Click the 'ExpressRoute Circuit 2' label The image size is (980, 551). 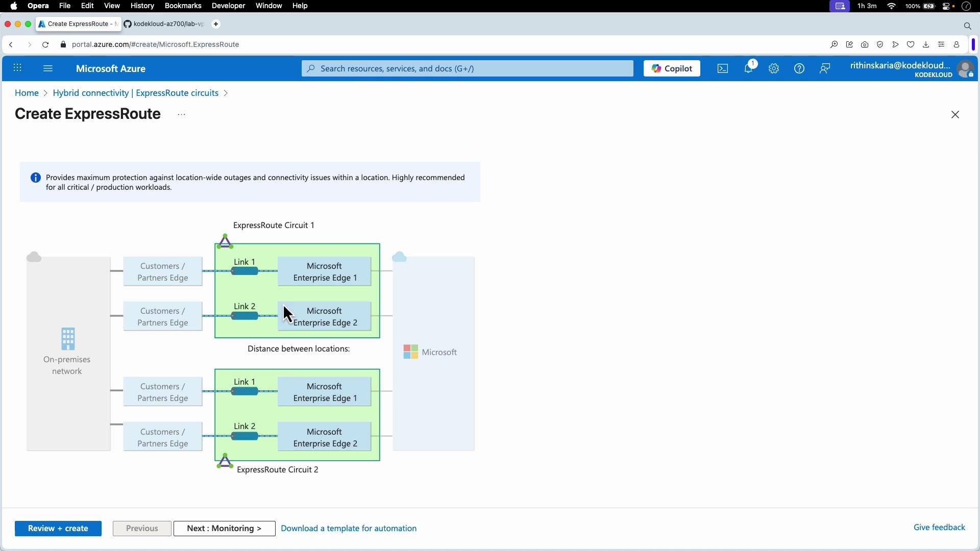click(278, 470)
